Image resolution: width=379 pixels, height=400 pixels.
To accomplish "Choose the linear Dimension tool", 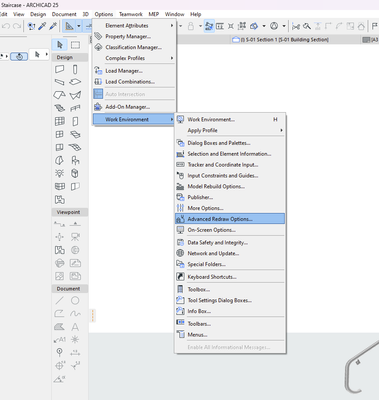I will (x=75, y=353).
